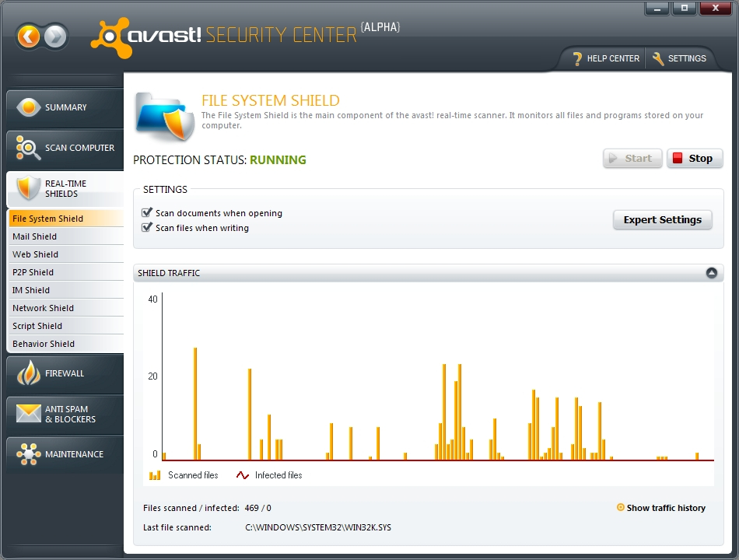This screenshot has height=560, width=739.
Task: Open Help Center question mark icon
Action: point(577,59)
